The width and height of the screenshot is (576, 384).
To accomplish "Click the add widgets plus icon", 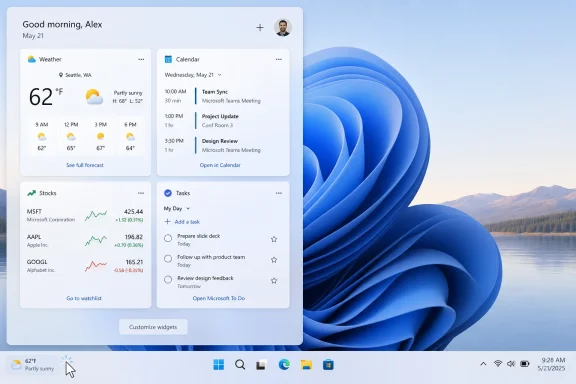I will tap(260, 28).
